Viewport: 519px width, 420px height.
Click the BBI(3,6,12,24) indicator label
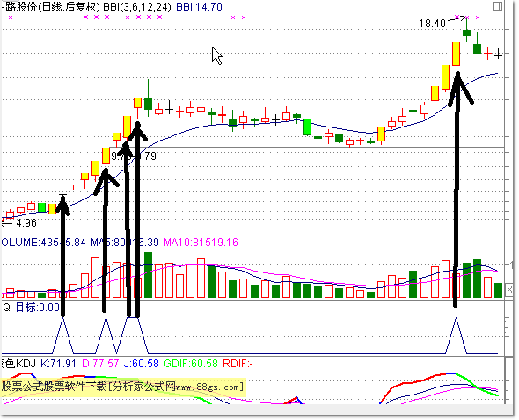(x=137, y=7)
